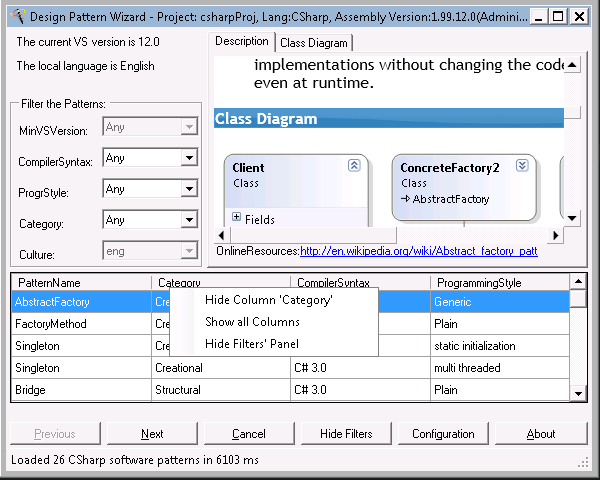Click C# 3.0 cell in Bridge row
600x480 pixels.
coord(360,390)
